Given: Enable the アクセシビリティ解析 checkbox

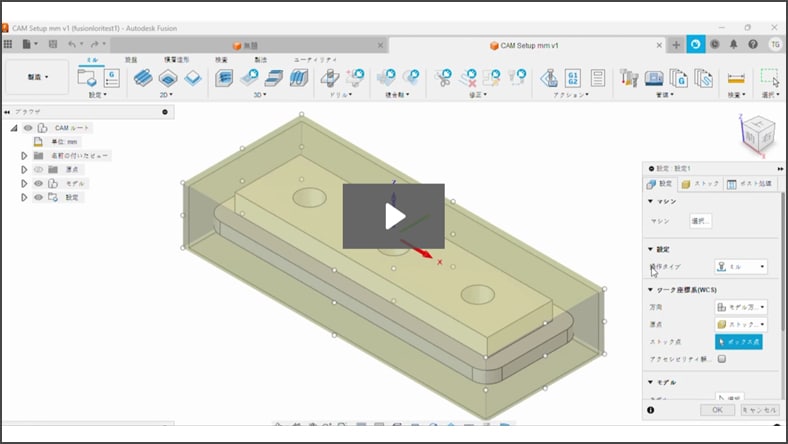Looking at the screenshot, I should click(722, 359).
